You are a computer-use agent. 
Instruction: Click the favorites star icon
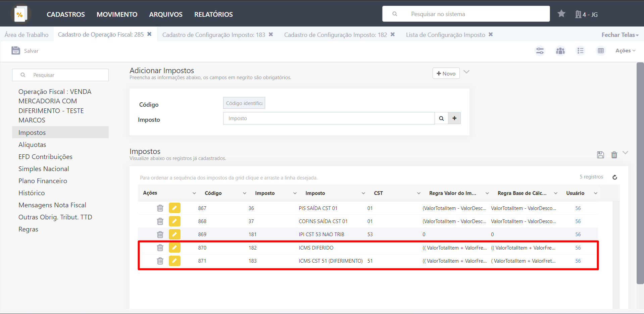coord(561,14)
